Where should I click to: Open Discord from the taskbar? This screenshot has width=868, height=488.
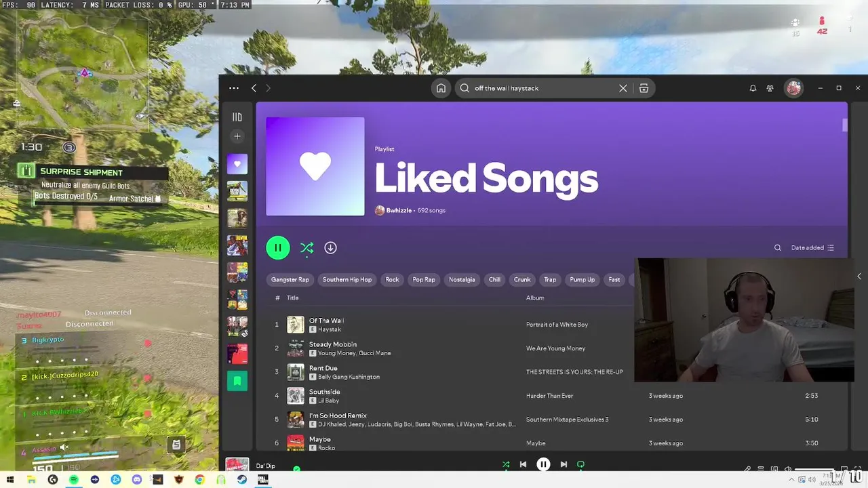click(x=137, y=480)
